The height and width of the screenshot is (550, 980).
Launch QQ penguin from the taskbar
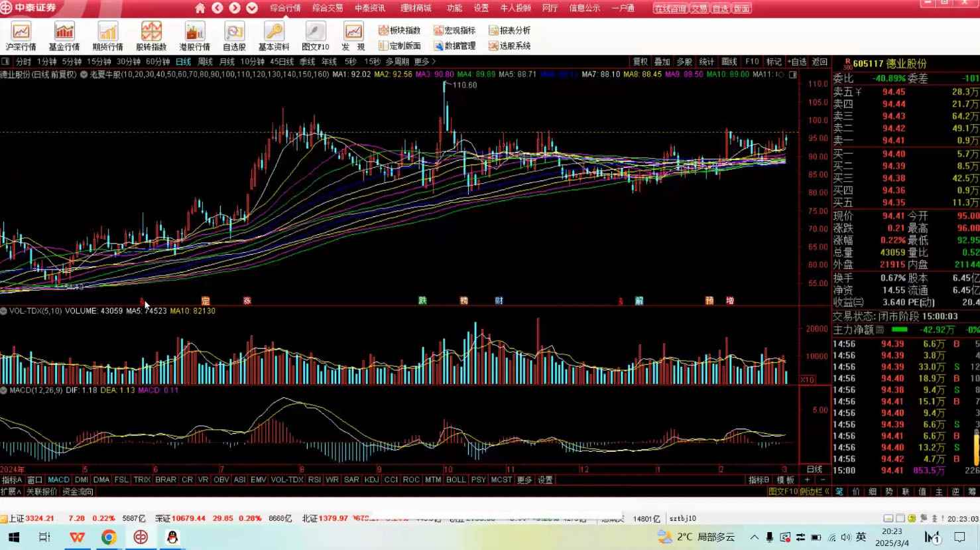pos(172,537)
